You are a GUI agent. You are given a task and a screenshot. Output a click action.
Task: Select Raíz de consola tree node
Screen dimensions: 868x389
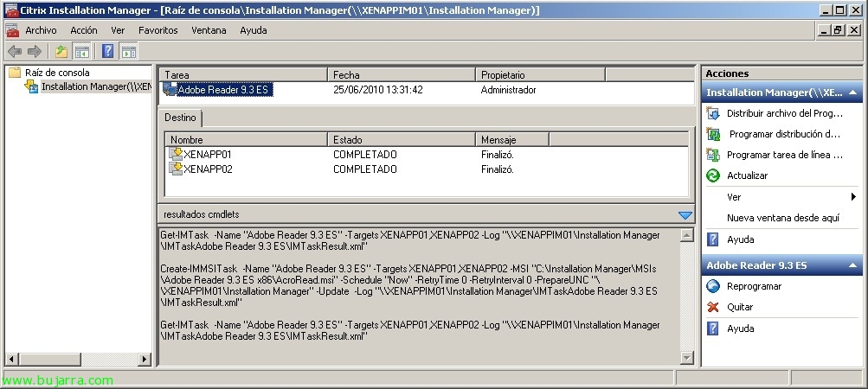point(57,73)
